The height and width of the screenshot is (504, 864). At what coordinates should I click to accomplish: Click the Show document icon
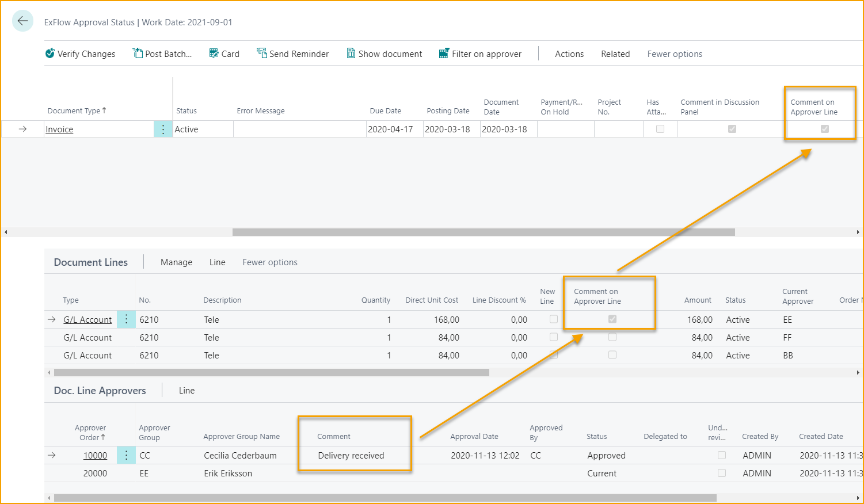point(351,53)
